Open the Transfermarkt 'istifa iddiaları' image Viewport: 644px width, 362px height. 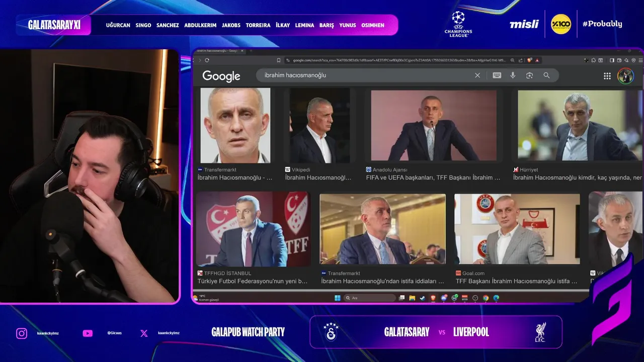[382, 229]
